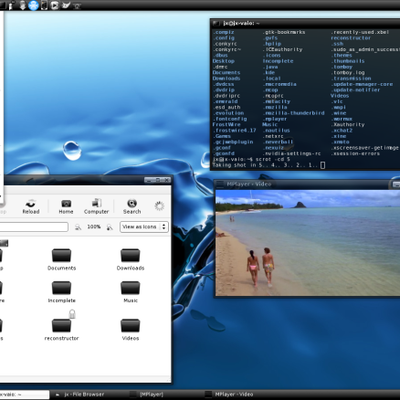Image resolution: width=400 pixels, height=400 pixels.
Task: Open the Videos folder in File Browser
Action: click(130, 325)
